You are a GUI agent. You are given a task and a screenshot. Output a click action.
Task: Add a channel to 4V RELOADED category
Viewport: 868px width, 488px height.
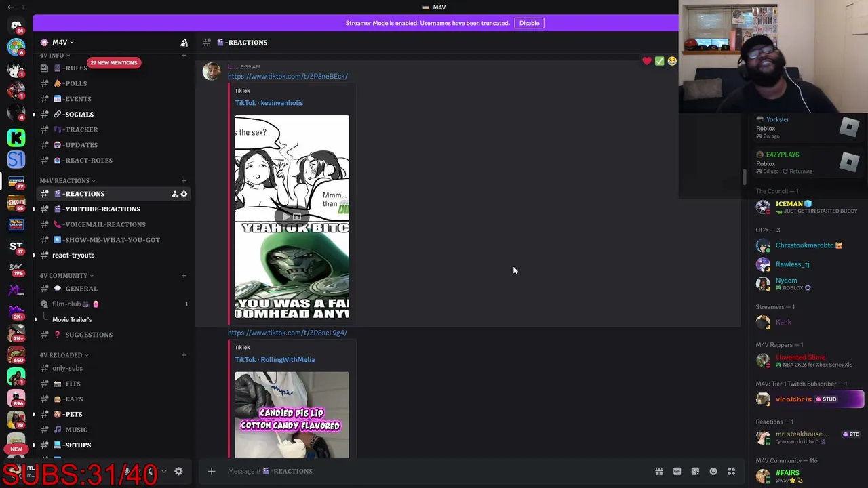click(184, 355)
